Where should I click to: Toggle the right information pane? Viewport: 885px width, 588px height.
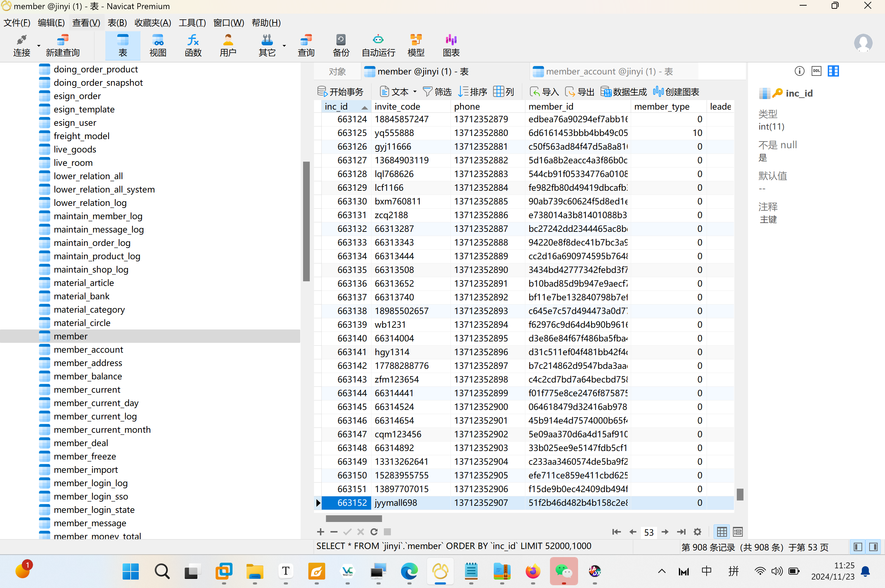(873, 547)
